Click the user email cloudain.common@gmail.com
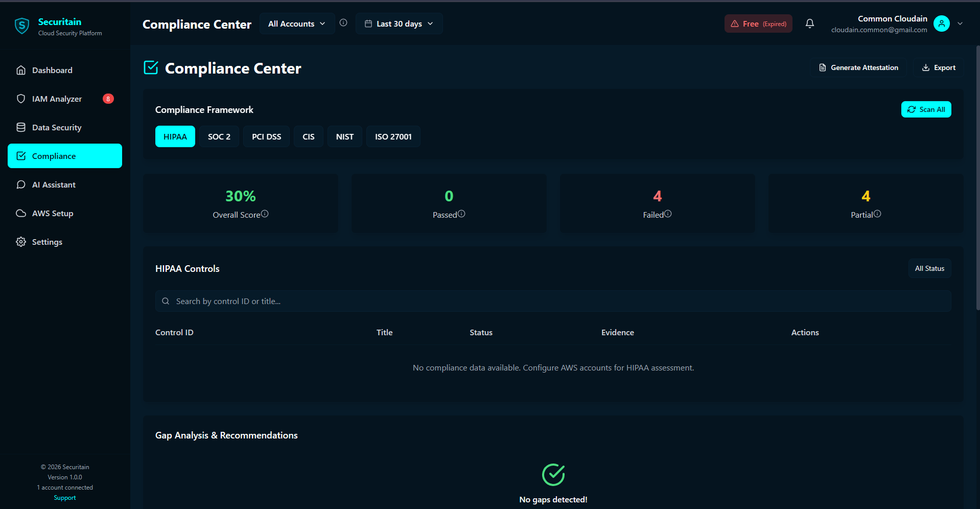The image size is (980, 509). tap(879, 30)
